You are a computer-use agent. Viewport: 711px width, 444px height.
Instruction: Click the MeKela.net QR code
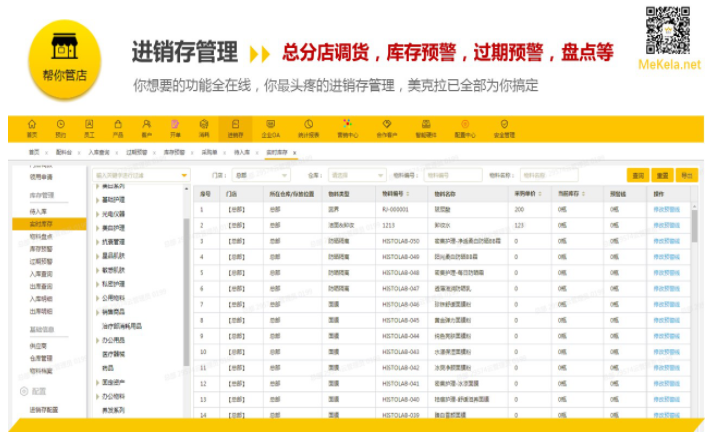point(668,30)
